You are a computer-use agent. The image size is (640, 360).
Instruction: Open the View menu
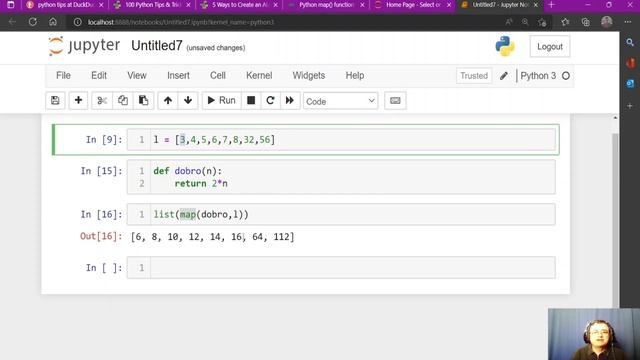137,76
